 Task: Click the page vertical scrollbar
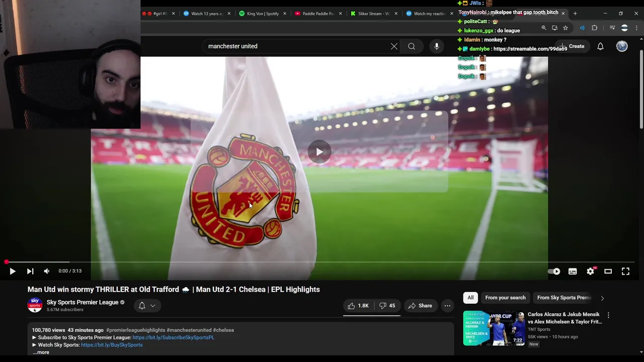[x=641, y=89]
